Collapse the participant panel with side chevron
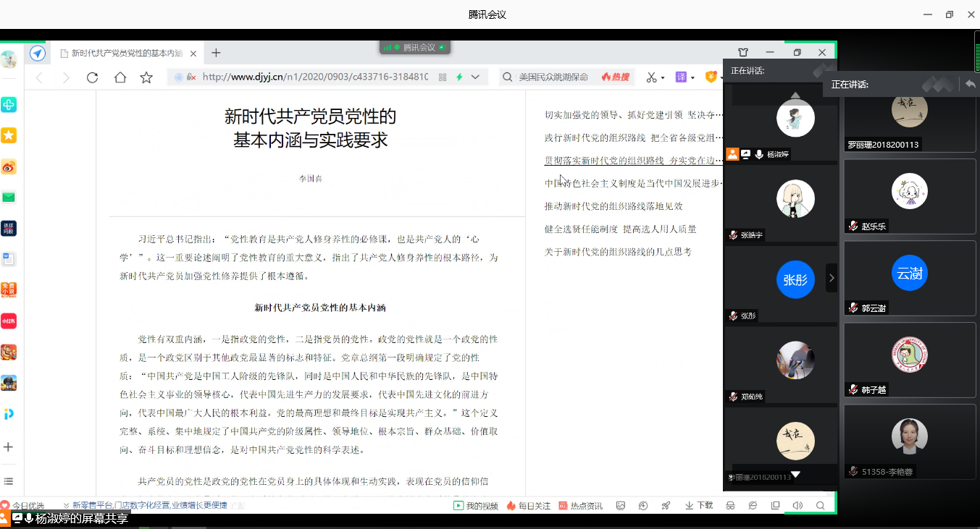 [x=832, y=278]
